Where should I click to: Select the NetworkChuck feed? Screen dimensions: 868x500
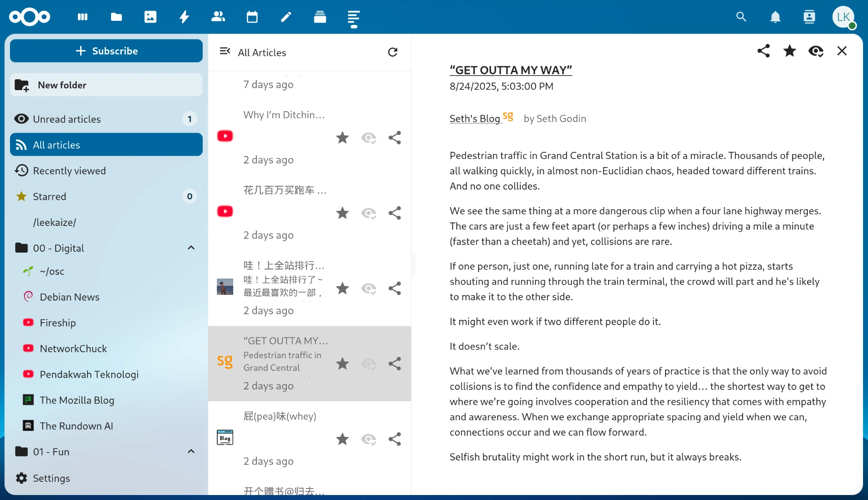pyautogui.click(x=110, y=349)
